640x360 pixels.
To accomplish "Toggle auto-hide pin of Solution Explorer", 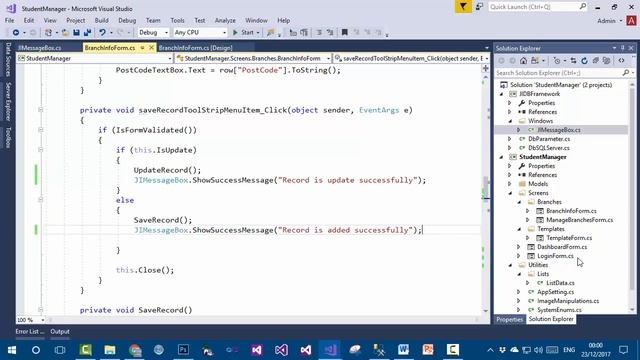I will 622,48.
